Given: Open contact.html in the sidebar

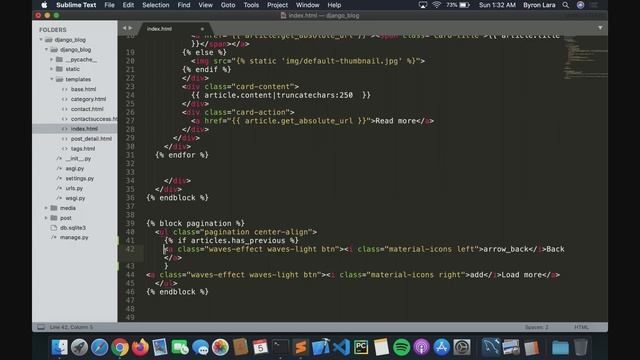Looking at the screenshot, I should 87,109.
